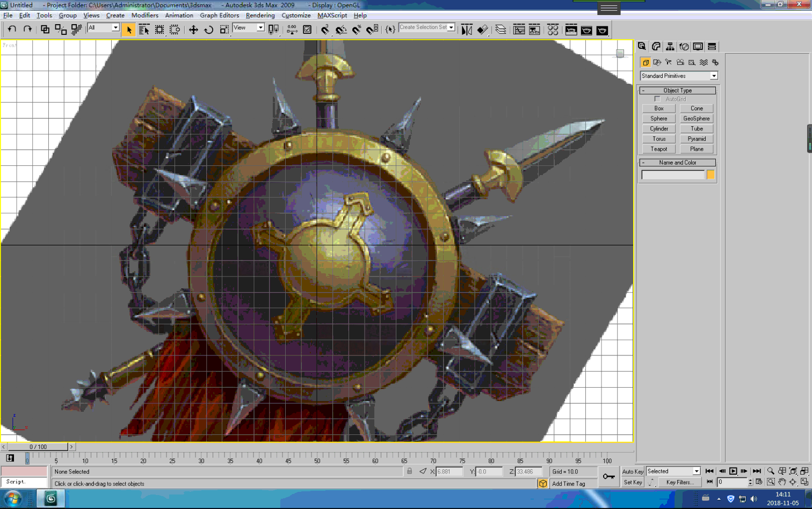Open the Render Setup dialog

(x=571, y=30)
